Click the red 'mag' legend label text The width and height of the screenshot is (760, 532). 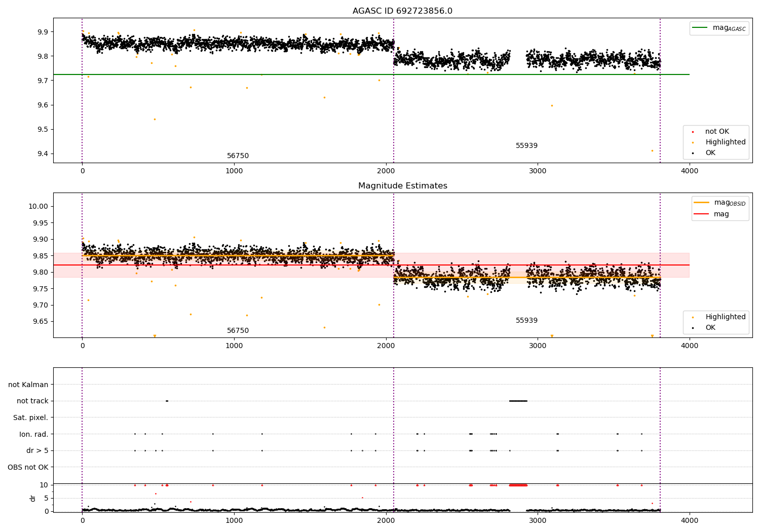721,214
